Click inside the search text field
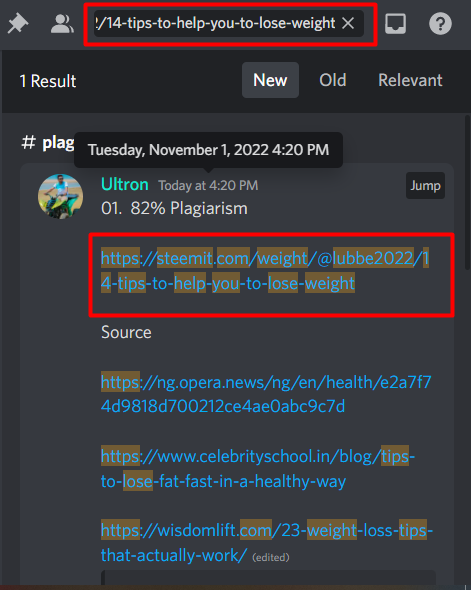 (x=216, y=23)
